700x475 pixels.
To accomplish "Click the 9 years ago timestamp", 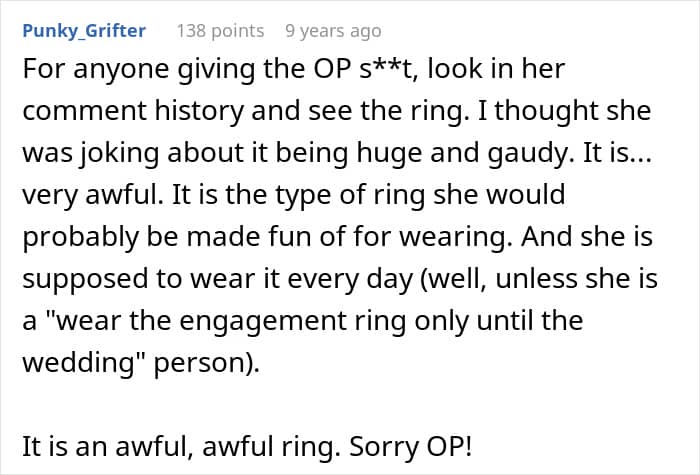I will pyautogui.click(x=333, y=30).
